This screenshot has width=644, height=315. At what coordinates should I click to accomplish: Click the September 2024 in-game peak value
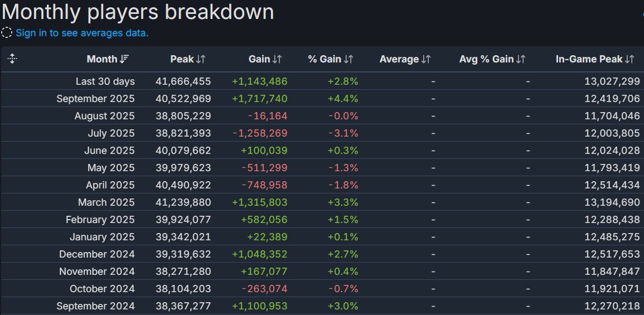(612, 306)
